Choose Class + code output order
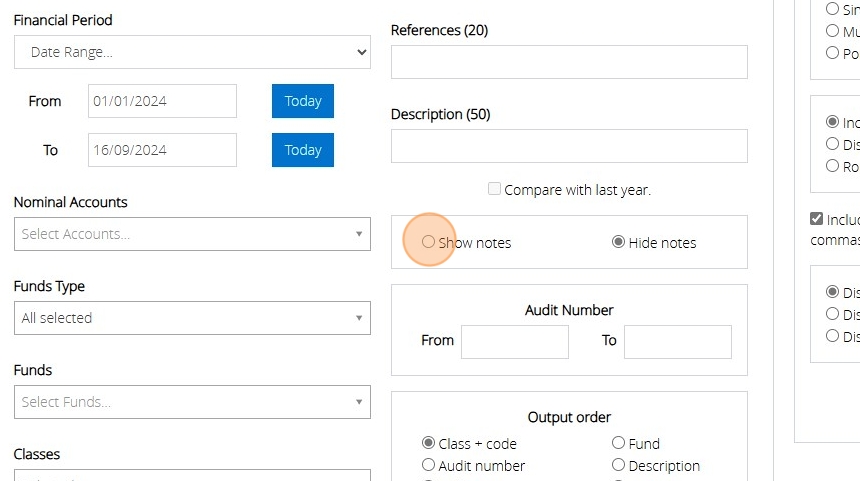Image resolution: width=860 pixels, height=481 pixels. coord(429,443)
